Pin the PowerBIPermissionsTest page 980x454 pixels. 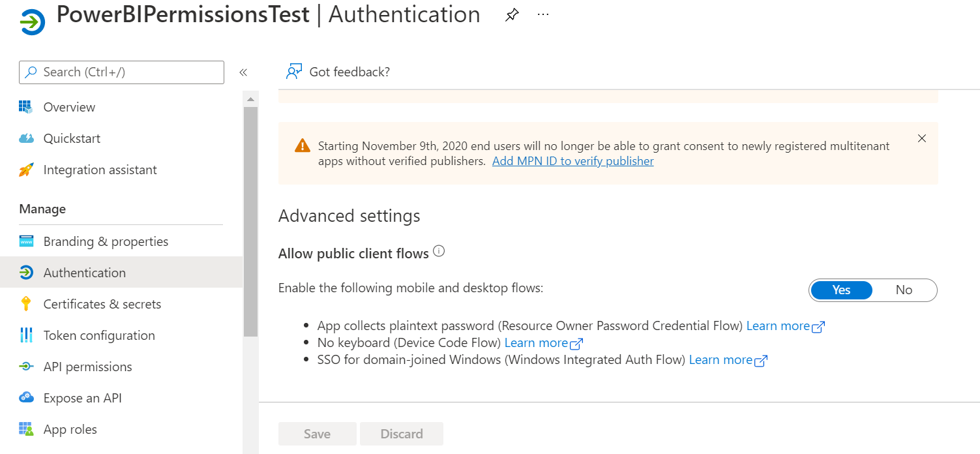512,14
